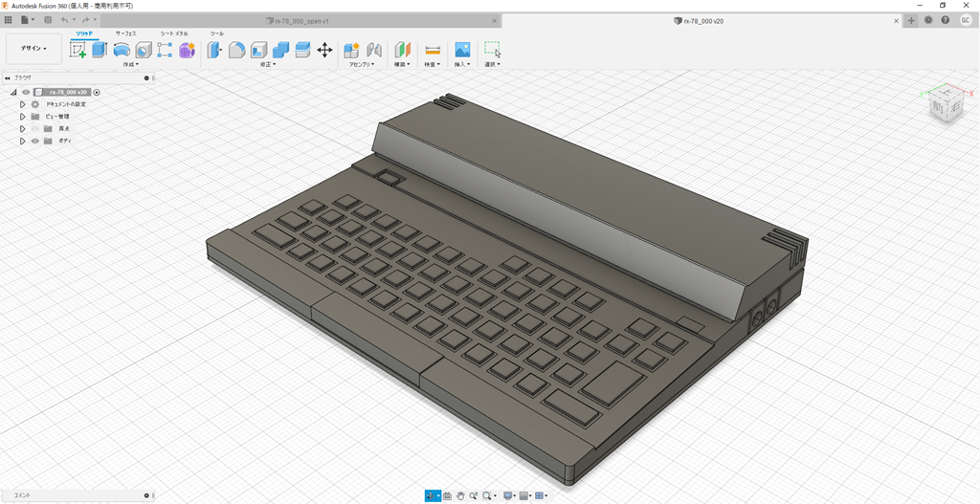Viewport: 980px width, 504px height.
Task: Select the Pan hand tool in the navigation bar
Action: click(x=460, y=495)
